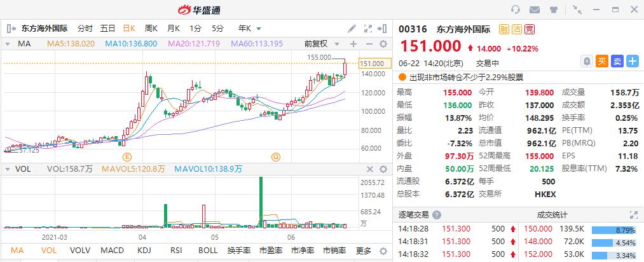Viewport: 644px width, 262px height.
Task: Click the pencil drawing tool icon
Action: coord(352,28)
